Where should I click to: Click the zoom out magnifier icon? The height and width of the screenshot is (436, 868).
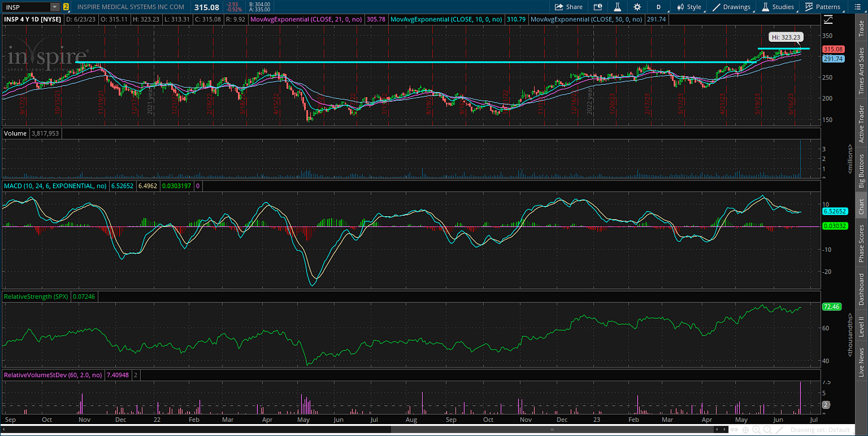pyautogui.click(x=767, y=429)
